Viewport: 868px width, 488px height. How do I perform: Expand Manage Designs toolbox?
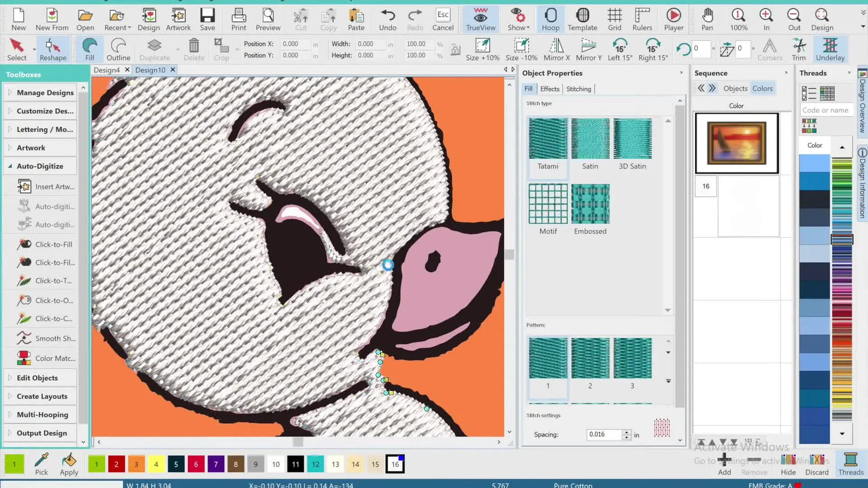(x=40, y=93)
